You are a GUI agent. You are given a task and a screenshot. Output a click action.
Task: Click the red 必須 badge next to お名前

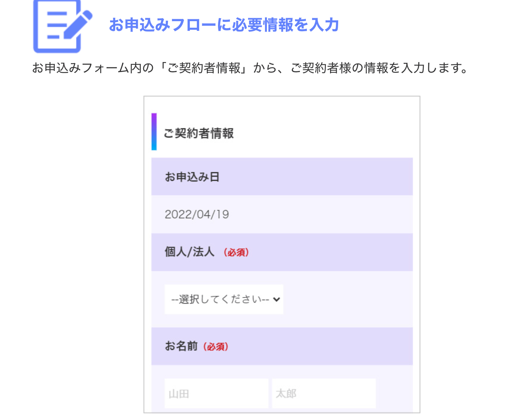pos(216,347)
